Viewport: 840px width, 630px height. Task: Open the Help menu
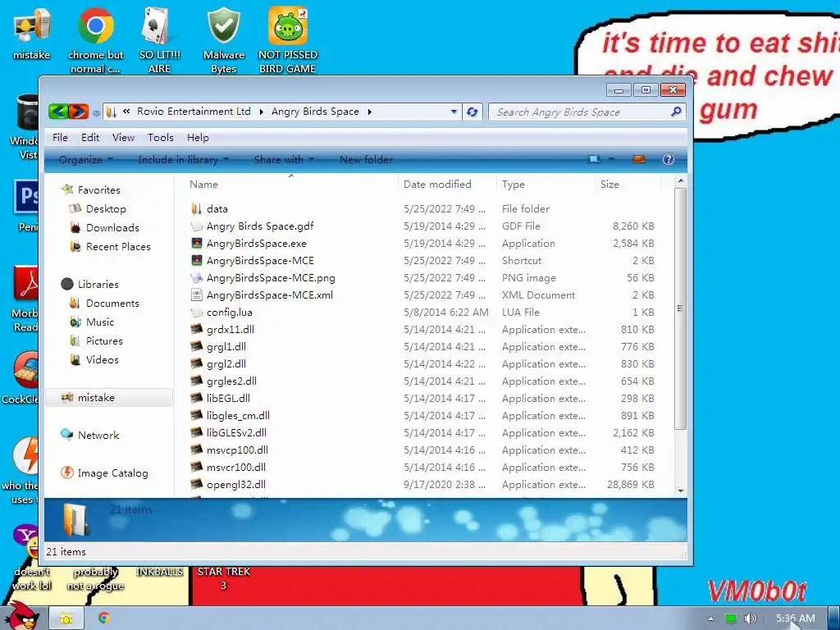point(198,138)
